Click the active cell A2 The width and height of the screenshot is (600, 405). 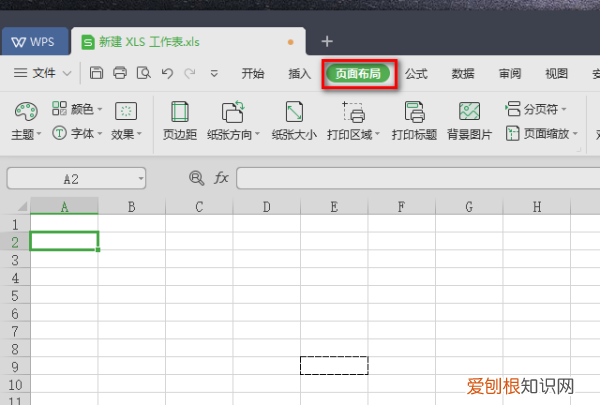coord(64,241)
